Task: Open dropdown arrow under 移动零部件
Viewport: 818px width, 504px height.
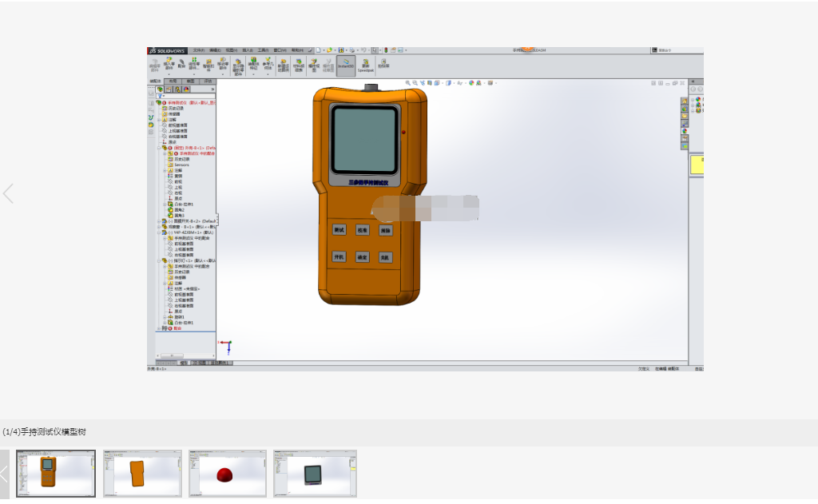Action: [x=223, y=74]
